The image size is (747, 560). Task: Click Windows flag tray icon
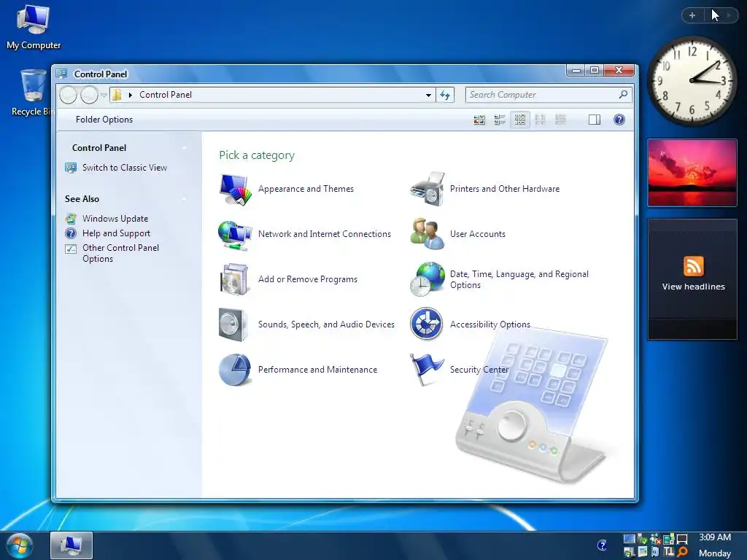pyautogui.click(x=629, y=552)
